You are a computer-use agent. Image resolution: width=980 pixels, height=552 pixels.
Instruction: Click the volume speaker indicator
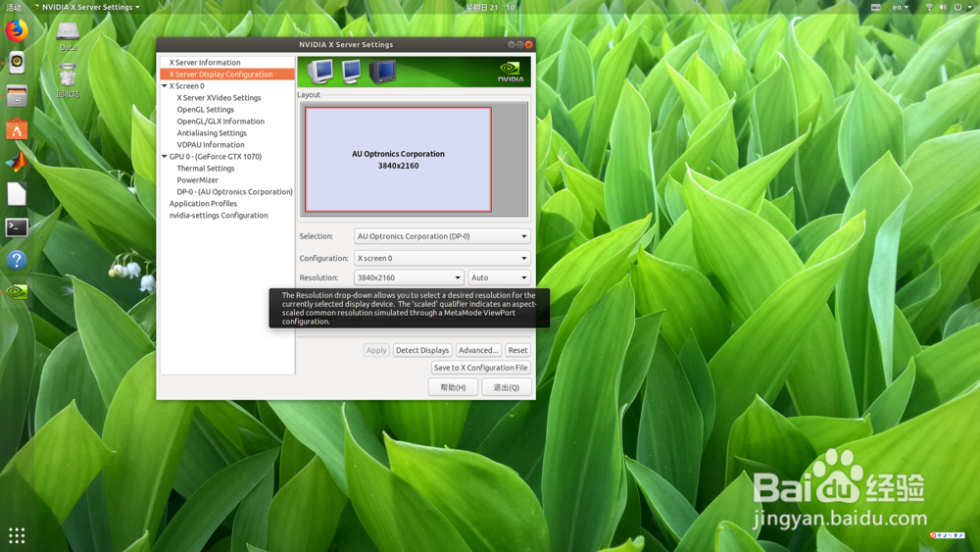coord(943,8)
